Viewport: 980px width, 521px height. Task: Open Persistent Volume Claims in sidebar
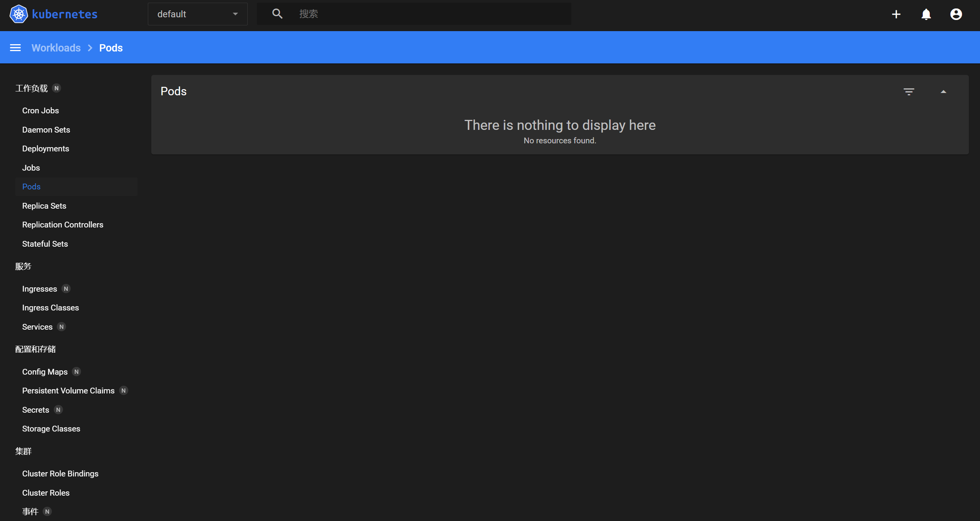68,391
